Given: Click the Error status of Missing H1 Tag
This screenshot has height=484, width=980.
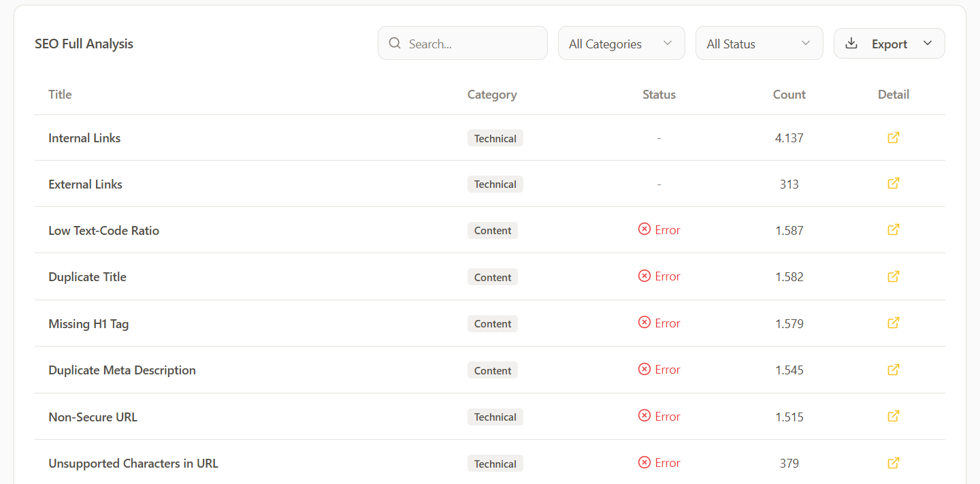Looking at the screenshot, I should pos(659,323).
